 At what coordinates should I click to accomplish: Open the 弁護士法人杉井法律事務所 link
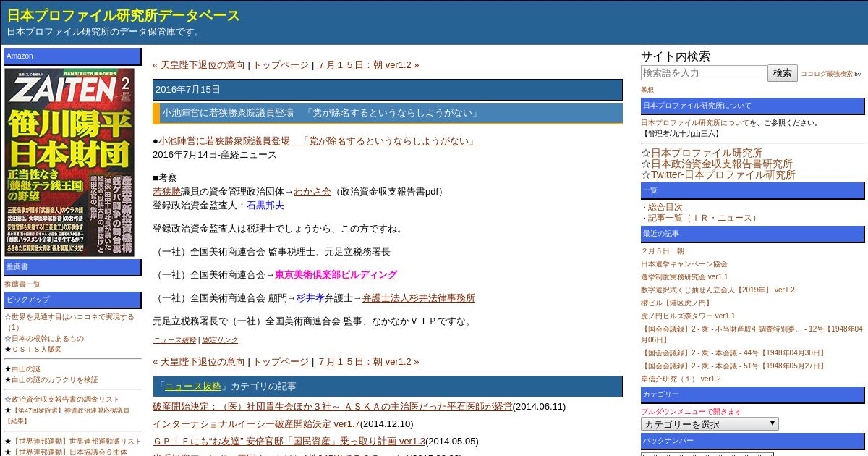419,298
